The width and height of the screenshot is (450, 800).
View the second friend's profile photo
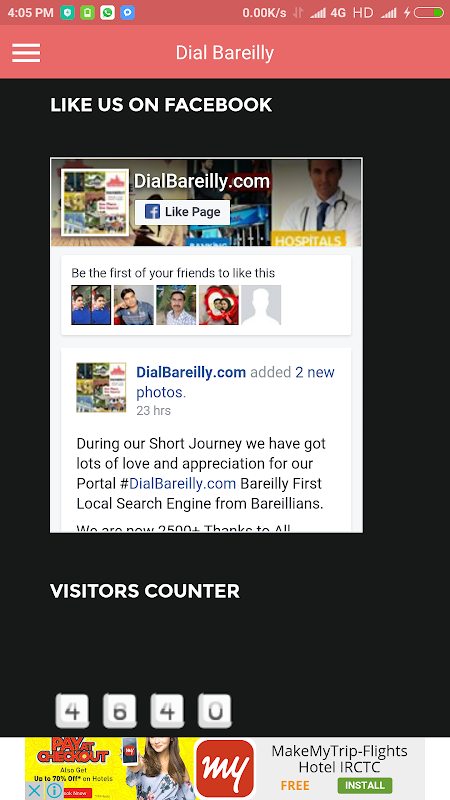pos(134,305)
